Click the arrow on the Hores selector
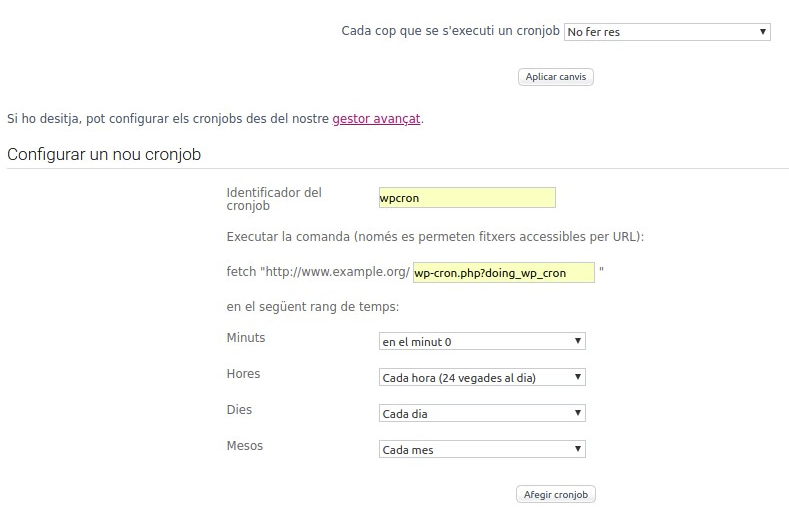The image size is (789, 509). (x=578, y=377)
